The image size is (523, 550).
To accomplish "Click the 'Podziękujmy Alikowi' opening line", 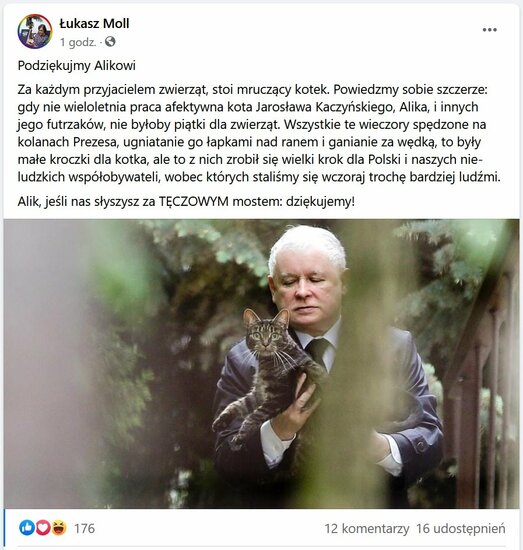I will [x=76, y=66].
